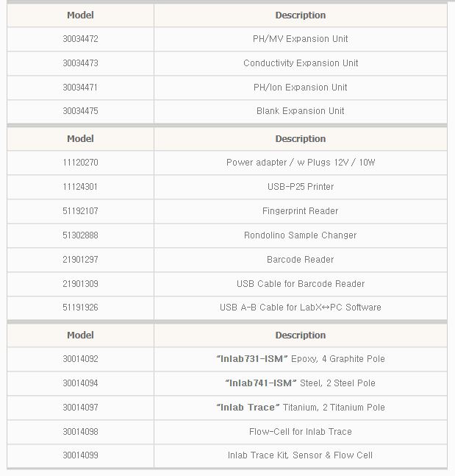Select model number 51191926
The image size is (455, 476).
(80, 308)
